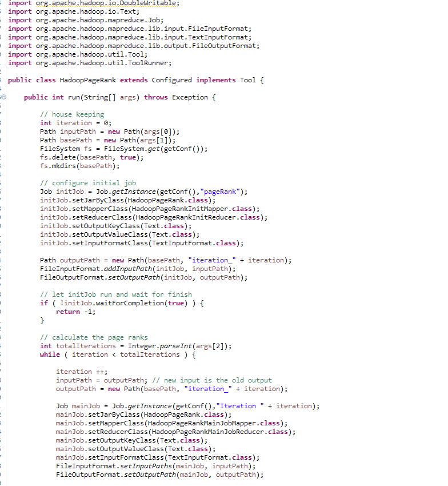
Task: Click the 'return -1;' statement
Action: pos(75,312)
